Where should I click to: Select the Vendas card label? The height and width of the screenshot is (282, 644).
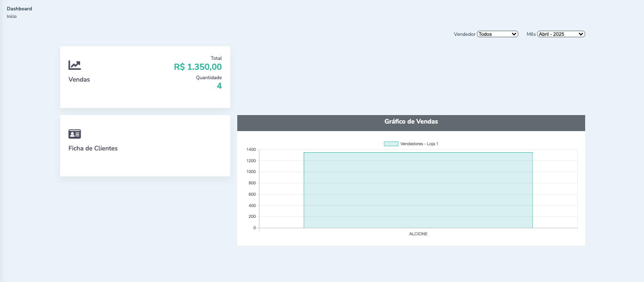point(79,79)
